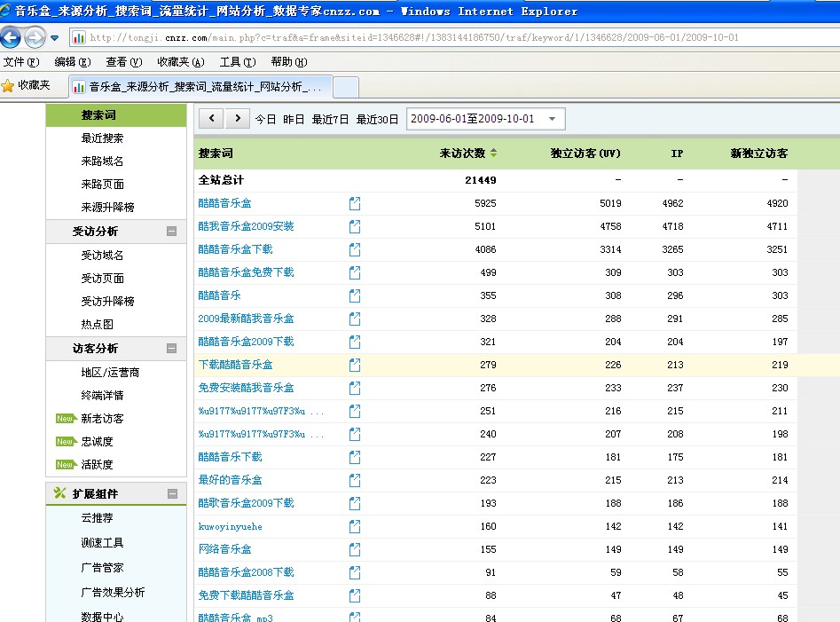Viewport: 840px width, 622px height.
Task: Open the 编辑(E) menu
Action: tap(73, 62)
